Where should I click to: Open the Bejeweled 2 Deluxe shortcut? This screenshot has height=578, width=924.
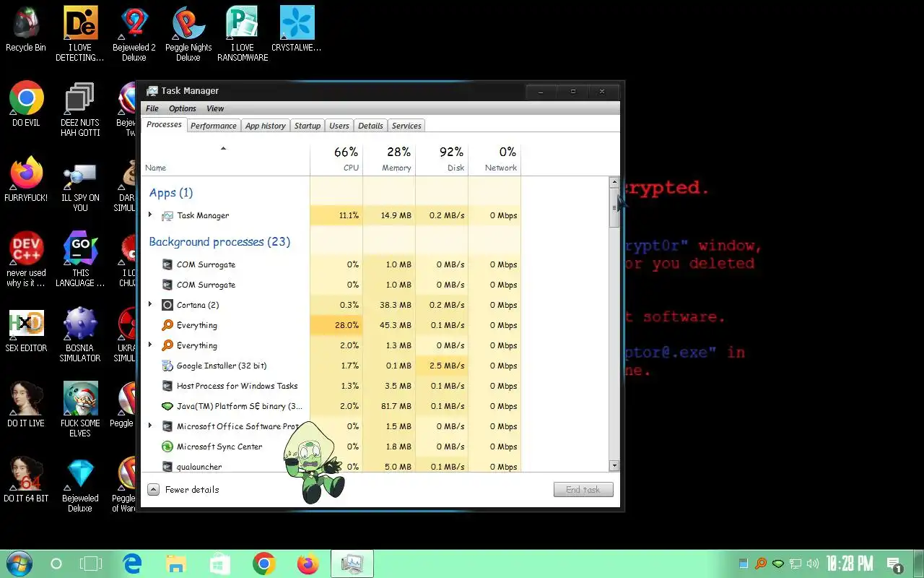point(134,34)
